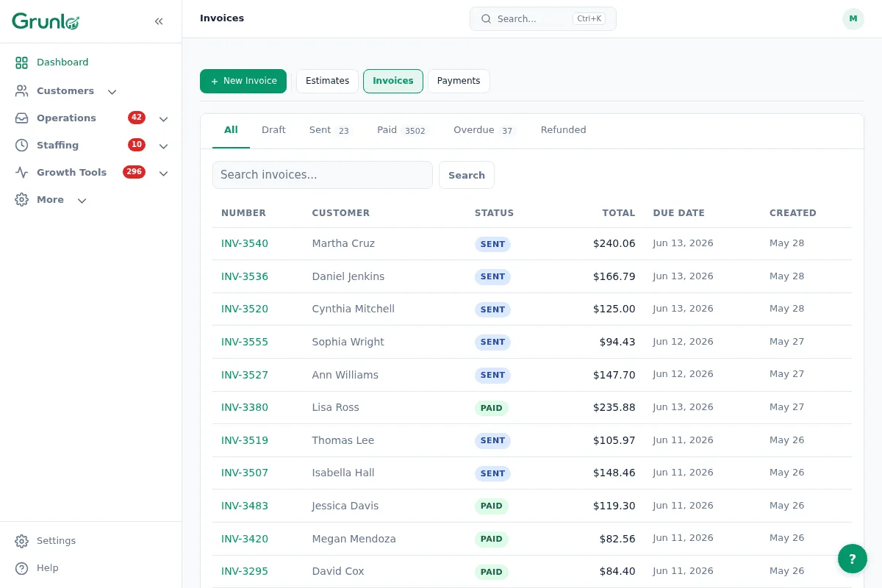Expand the Operations menu chevron
This screenshot has height=588, width=882.
(x=163, y=119)
